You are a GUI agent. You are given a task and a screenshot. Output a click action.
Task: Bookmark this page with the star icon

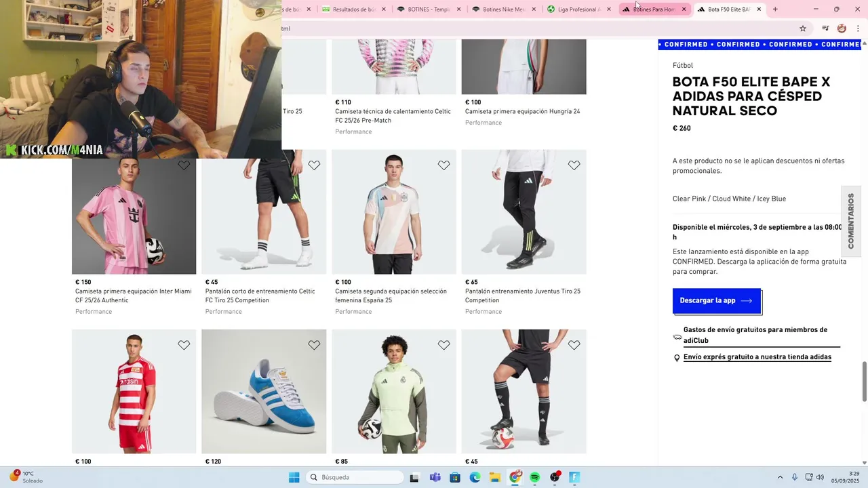pyautogui.click(x=803, y=28)
